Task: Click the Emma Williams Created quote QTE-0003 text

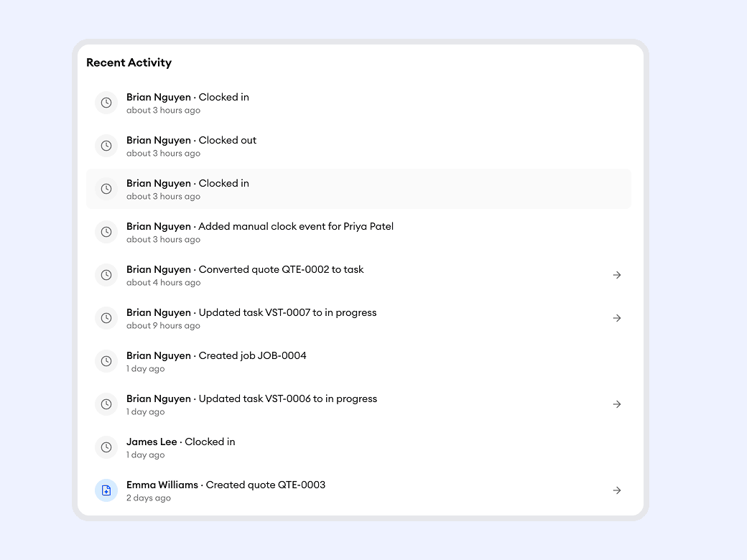Action: tap(226, 485)
